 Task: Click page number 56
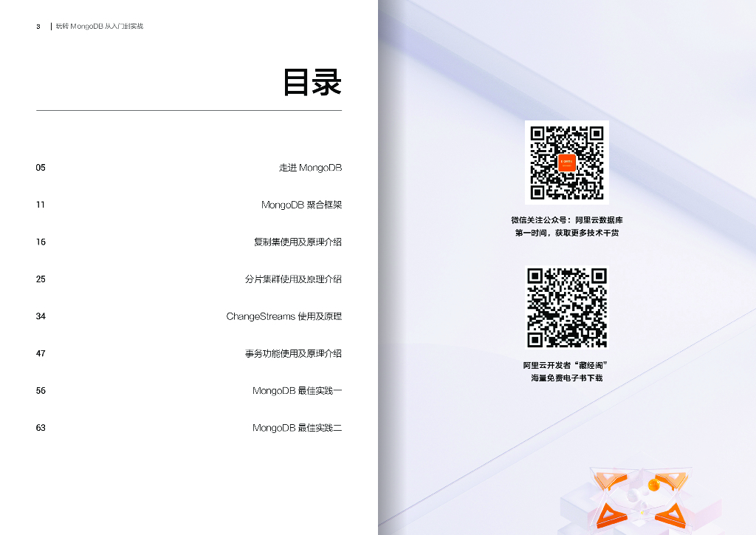(x=41, y=391)
